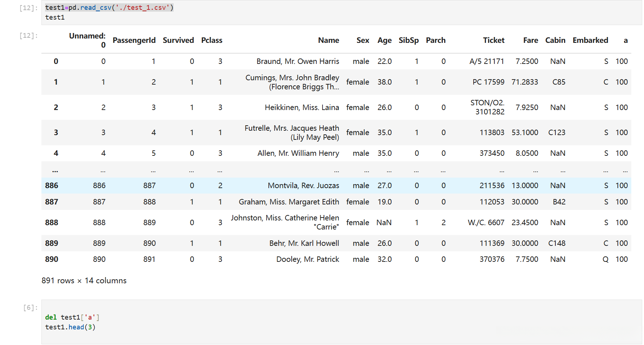Viewport: 644px width, 345px height.
Task: Click ticket value STON/O2. 3101282
Action: click(487, 107)
